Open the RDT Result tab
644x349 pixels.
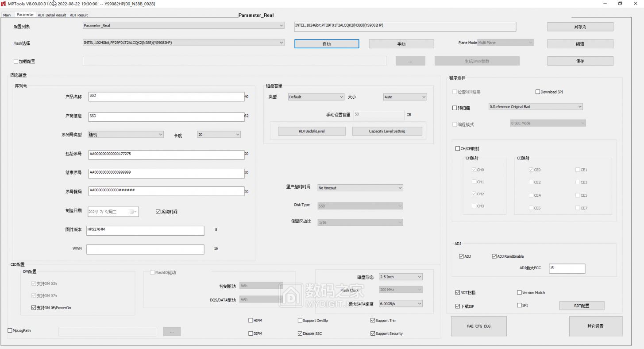point(79,15)
